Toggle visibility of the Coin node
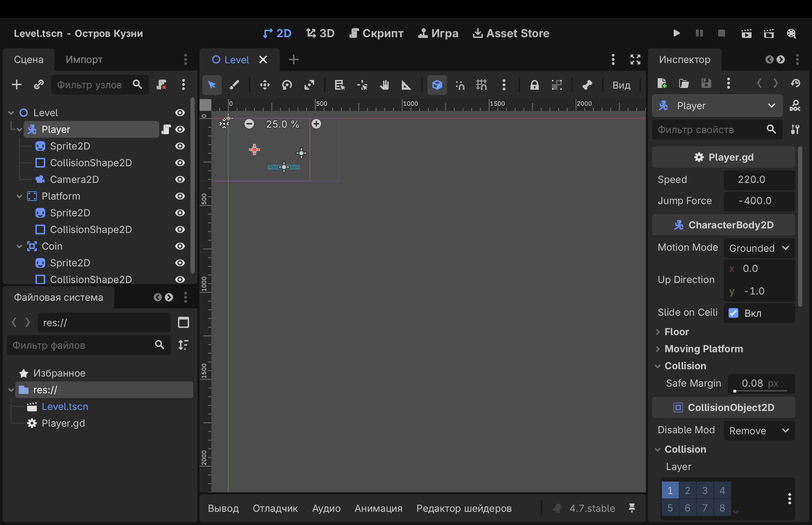This screenshot has width=812, height=525. (180, 246)
